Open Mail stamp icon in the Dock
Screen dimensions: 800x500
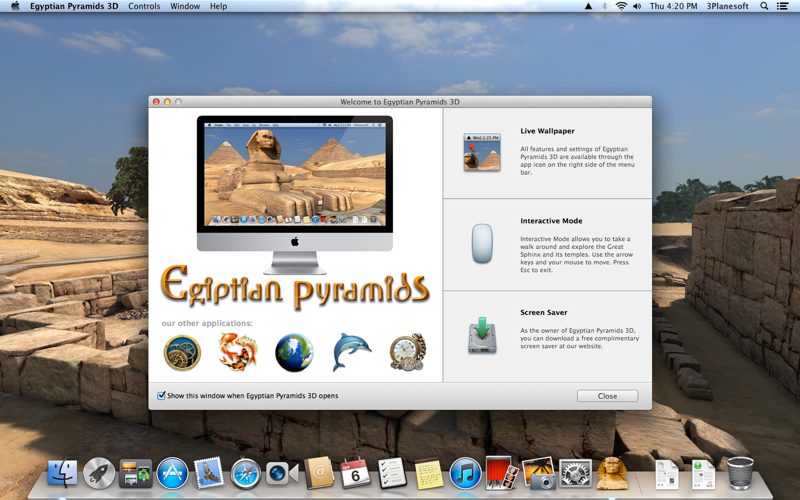pos(209,473)
